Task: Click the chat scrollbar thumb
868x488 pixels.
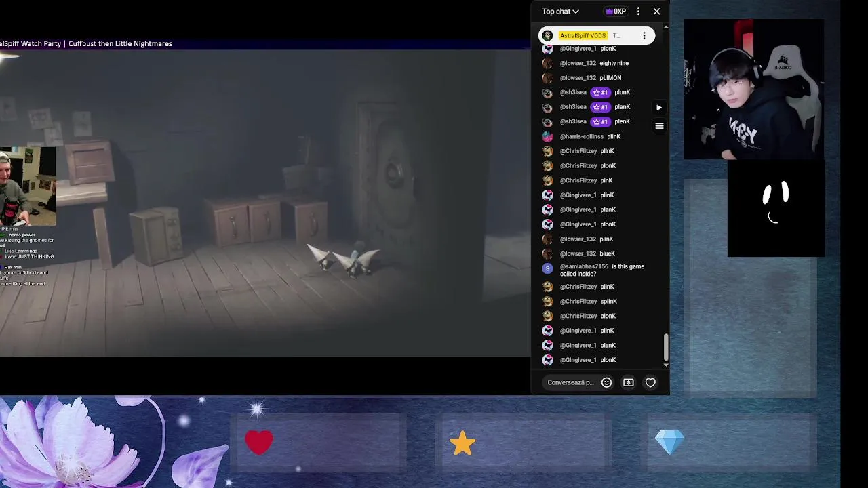Action: click(666, 347)
